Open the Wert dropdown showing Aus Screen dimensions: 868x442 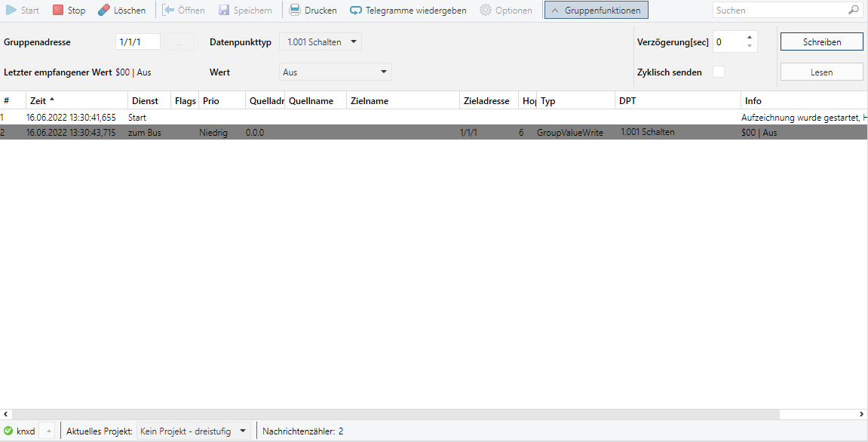[x=383, y=71]
